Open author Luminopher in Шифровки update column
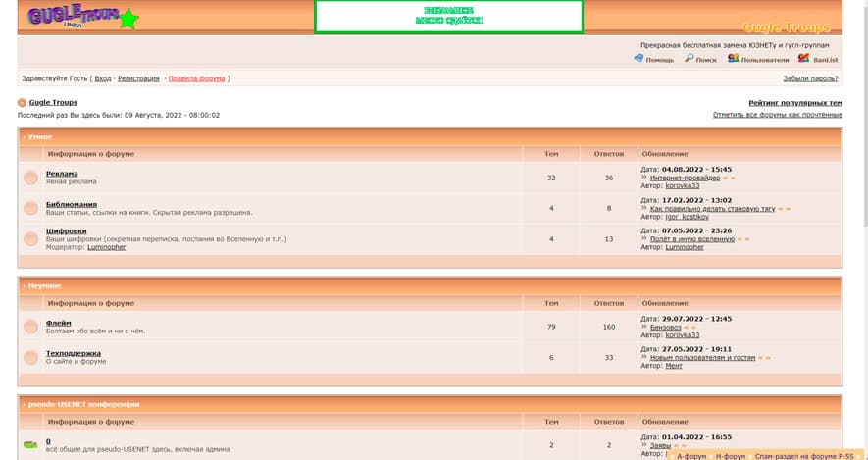 pyautogui.click(x=685, y=247)
